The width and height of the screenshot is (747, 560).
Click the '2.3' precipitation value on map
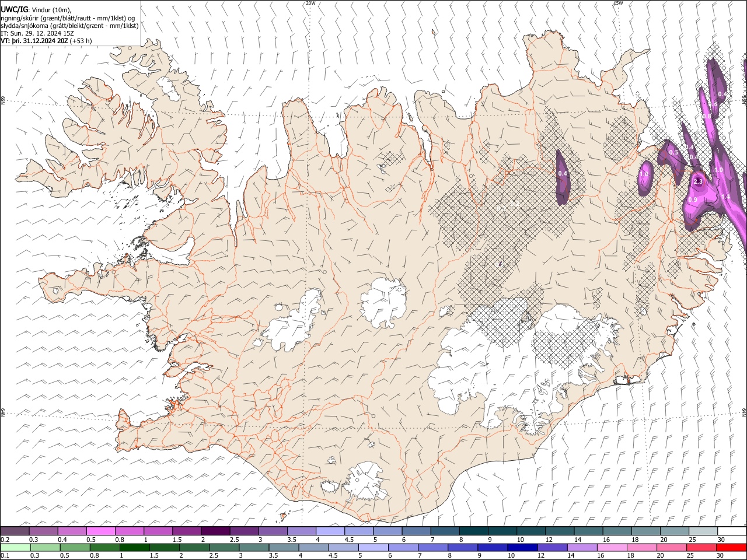[x=698, y=182]
